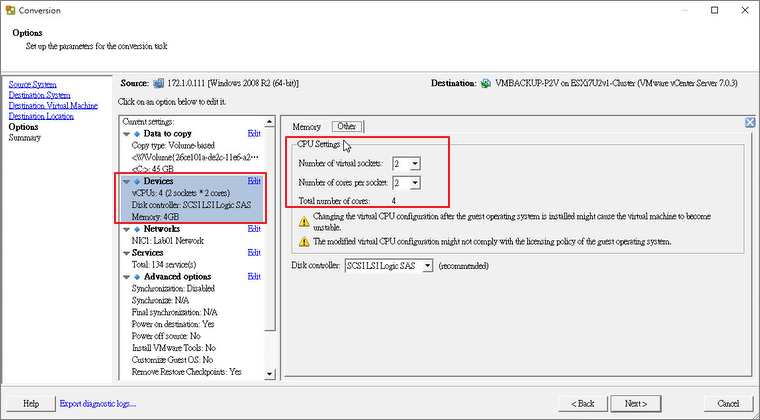Open the Destination Virtual Machine step
The width and height of the screenshot is (760, 420).
click(x=53, y=106)
